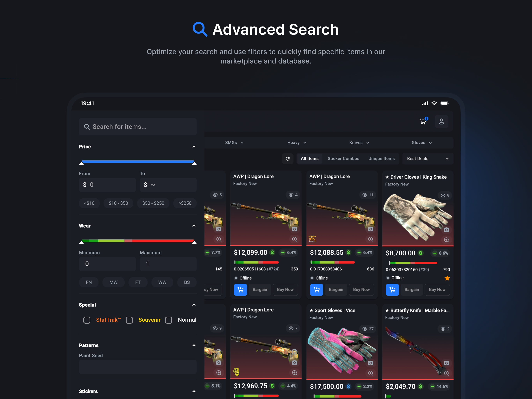The image size is (532, 399).
Task: Zoom inspect the Sport Gloves Vice
Action: (370, 373)
